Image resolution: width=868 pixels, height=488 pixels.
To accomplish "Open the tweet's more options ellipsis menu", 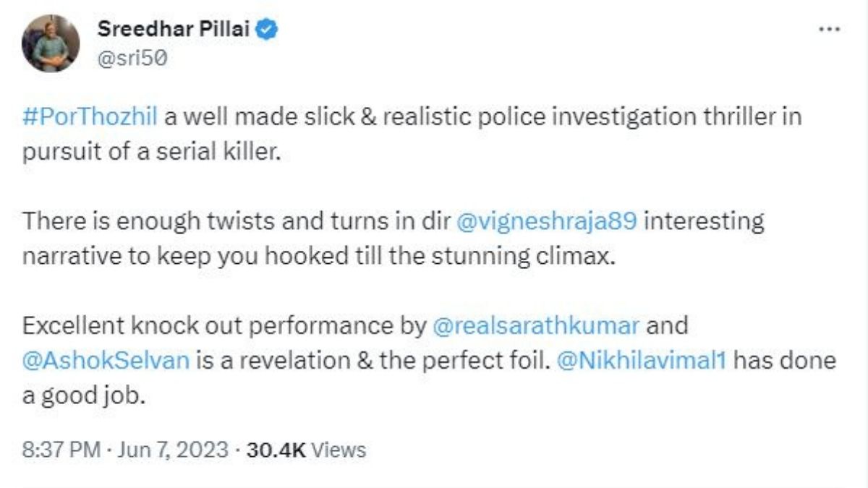I will [x=828, y=30].
